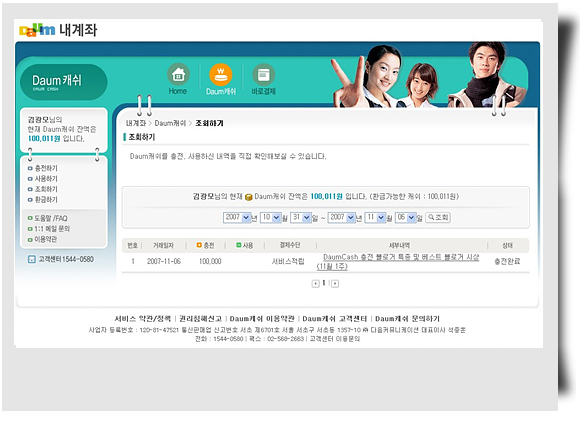Click the 상태 column header

507,245
